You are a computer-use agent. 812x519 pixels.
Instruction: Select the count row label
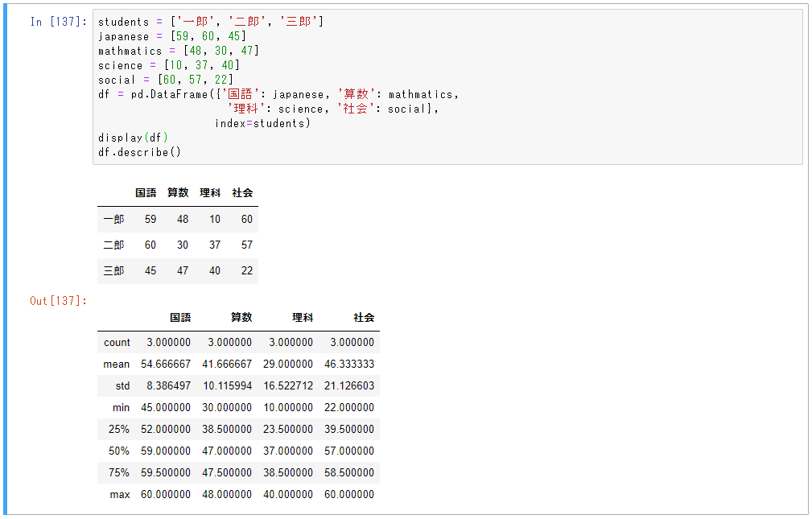(x=117, y=342)
